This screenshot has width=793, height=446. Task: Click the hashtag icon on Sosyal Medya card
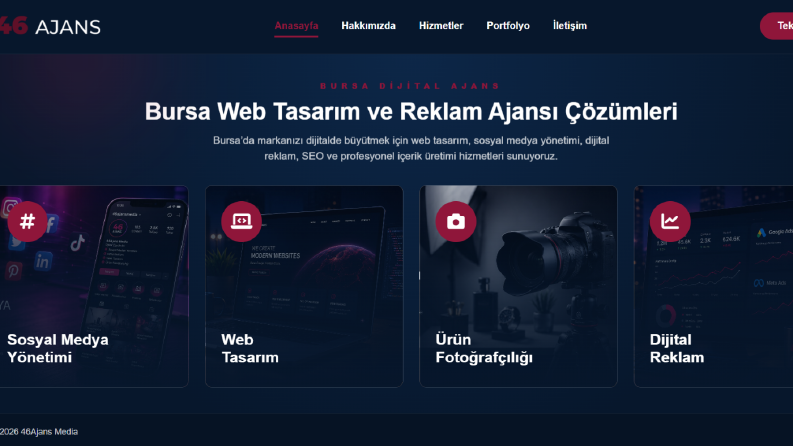click(x=27, y=221)
